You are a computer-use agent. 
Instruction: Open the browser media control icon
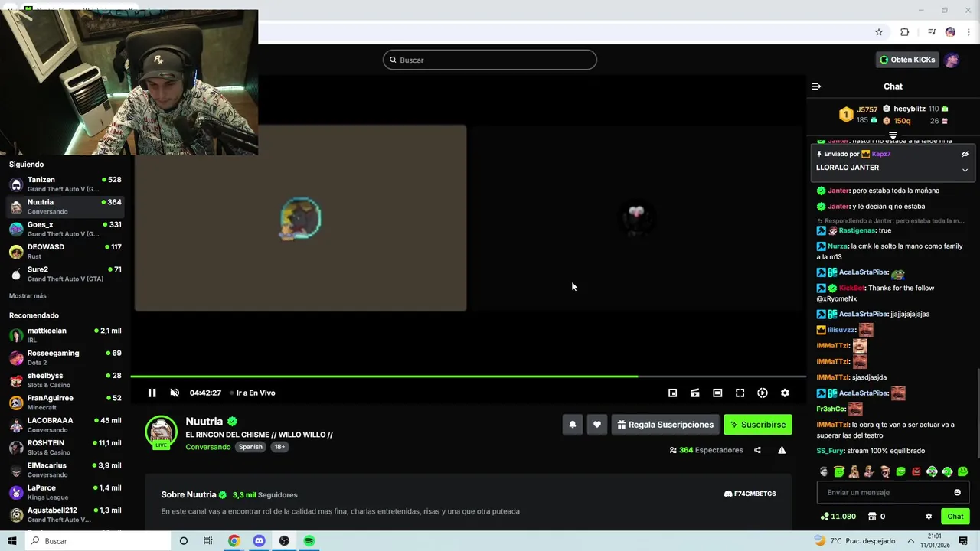coord(932,32)
